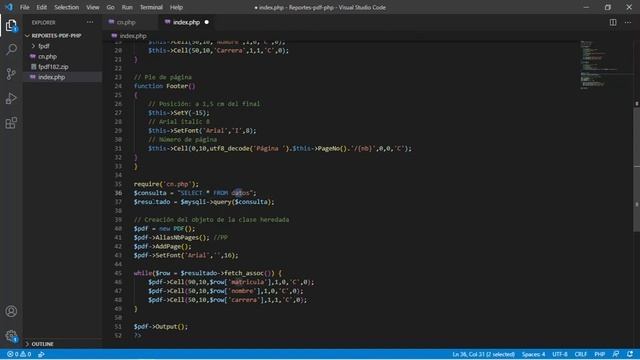
Task: Click the $row['nombre'] Cell line
Action: (226, 291)
